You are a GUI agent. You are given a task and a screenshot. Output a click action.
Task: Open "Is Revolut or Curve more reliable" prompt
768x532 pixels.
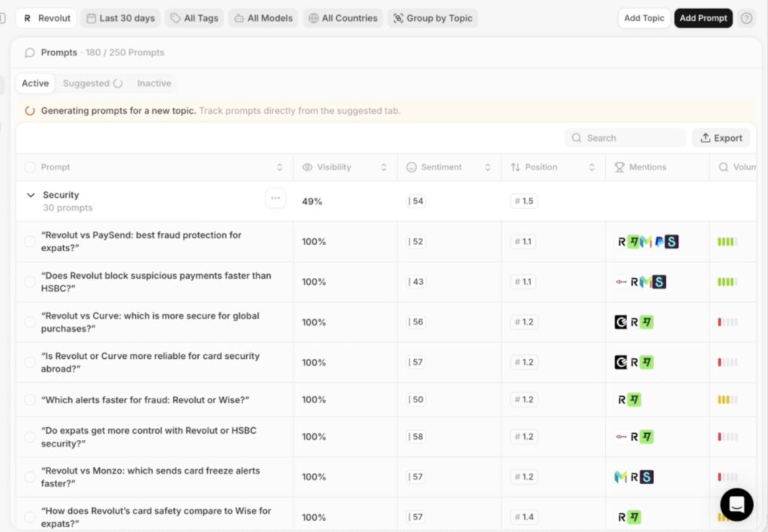pyautogui.click(x=150, y=362)
